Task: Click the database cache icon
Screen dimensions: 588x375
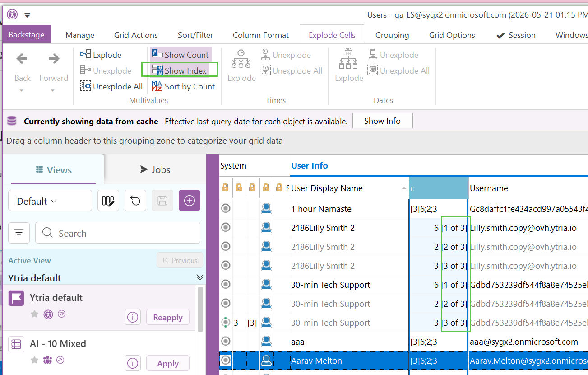Action: click(12, 121)
